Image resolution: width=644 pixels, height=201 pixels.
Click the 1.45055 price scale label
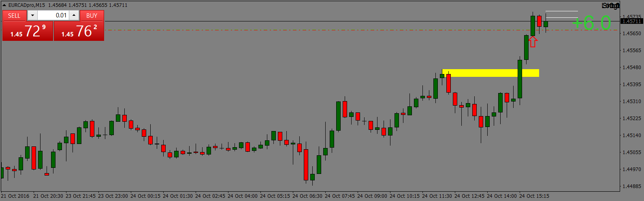[x=632, y=152]
